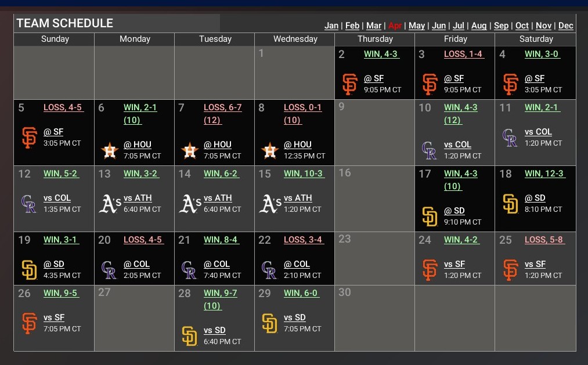Click Astros logo on April 8
The image size is (588, 365).
[269, 150]
